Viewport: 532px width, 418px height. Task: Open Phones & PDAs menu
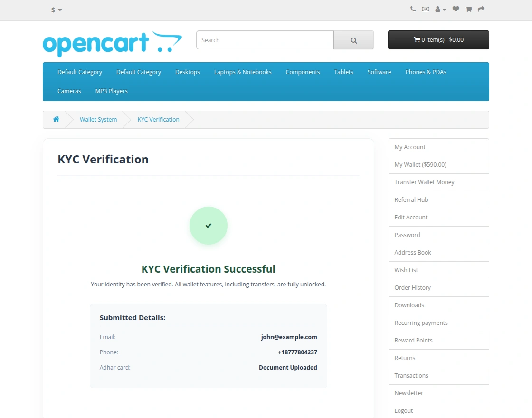click(426, 72)
